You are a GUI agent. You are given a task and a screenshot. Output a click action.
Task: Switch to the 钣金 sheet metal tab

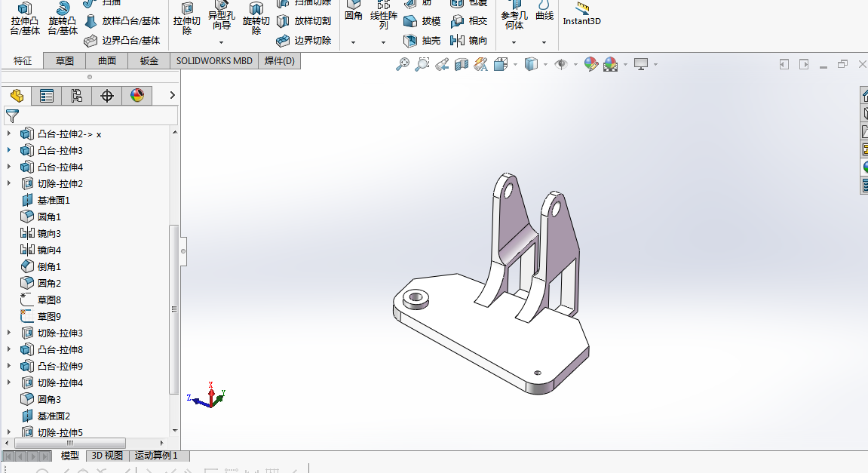click(149, 61)
